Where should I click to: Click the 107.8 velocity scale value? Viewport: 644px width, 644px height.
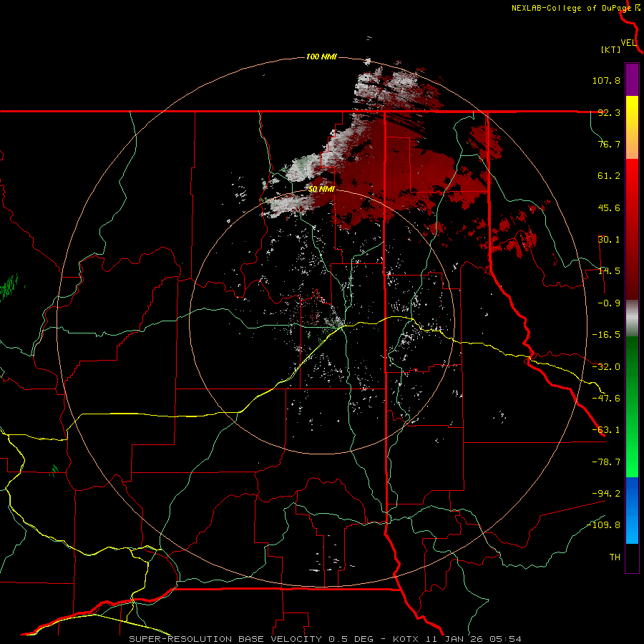[x=606, y=80]
